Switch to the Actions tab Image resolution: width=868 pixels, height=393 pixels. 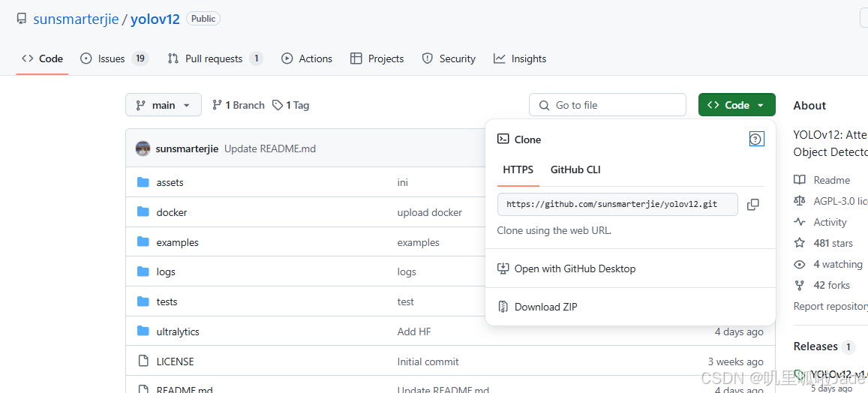(x=307, y=58)
